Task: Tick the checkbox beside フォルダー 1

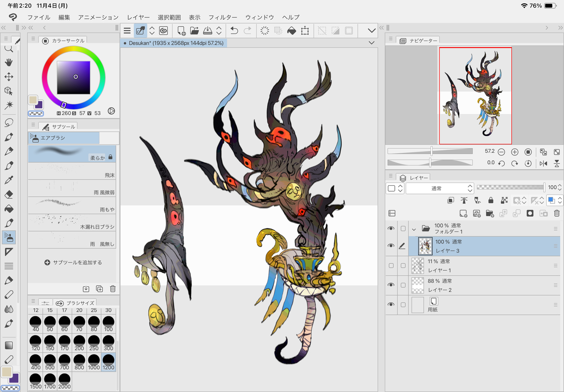Action: pos(403,228)
